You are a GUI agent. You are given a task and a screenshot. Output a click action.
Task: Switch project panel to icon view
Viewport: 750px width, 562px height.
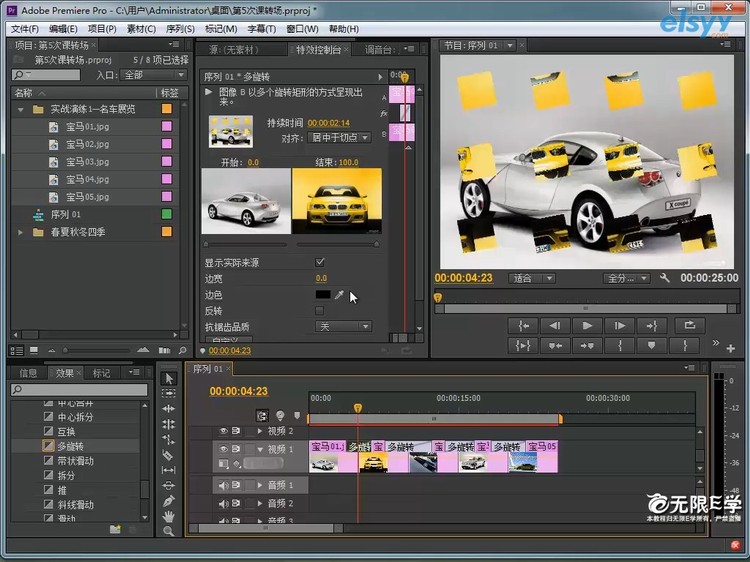point(33,351)
